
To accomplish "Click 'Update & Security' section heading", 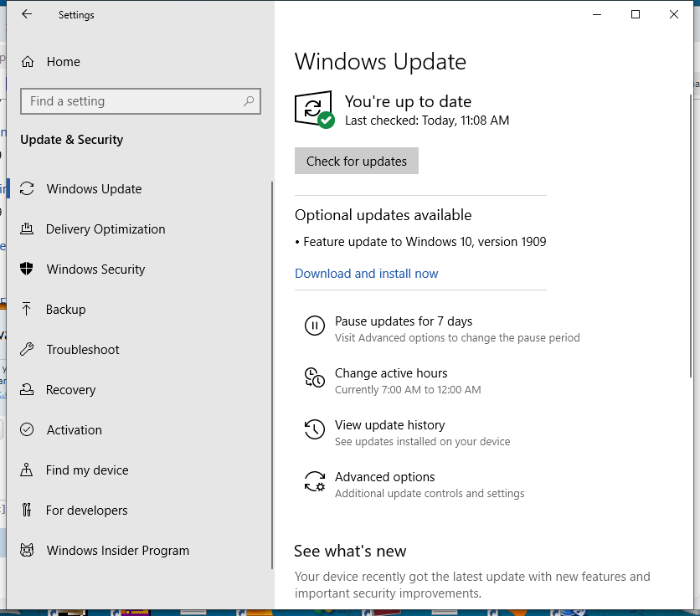I will pyautogui.click(x=71, y=140).
